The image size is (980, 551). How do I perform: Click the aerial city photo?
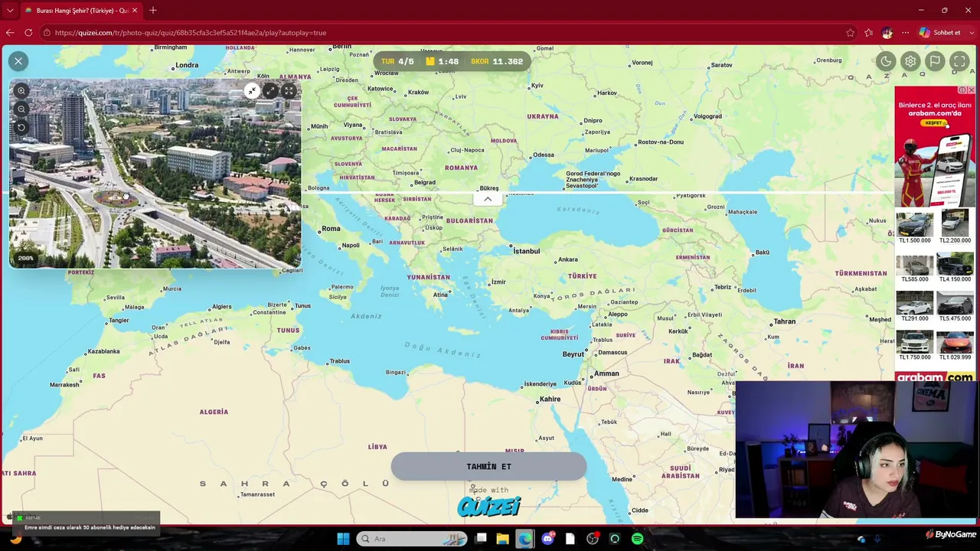click(x=155, y=174)
